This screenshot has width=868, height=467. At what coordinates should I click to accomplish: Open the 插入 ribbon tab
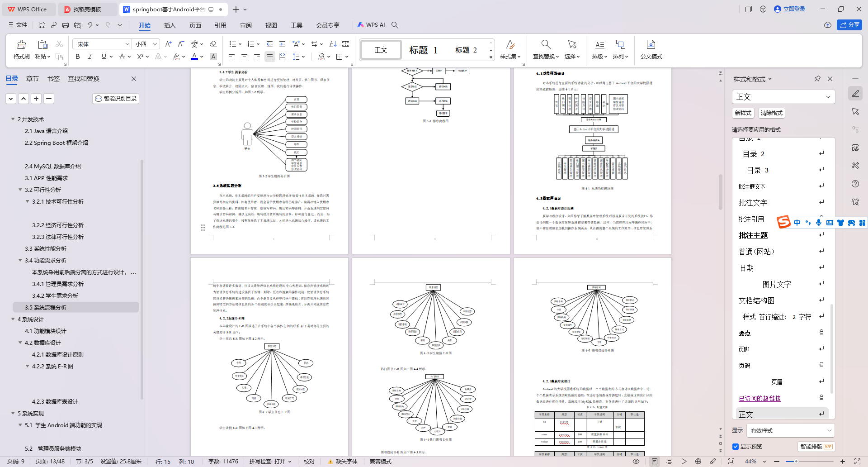[170, 25]
